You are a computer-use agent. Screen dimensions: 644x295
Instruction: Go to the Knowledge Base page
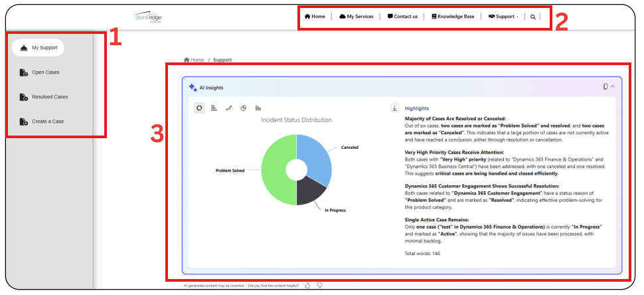(453, 17)
